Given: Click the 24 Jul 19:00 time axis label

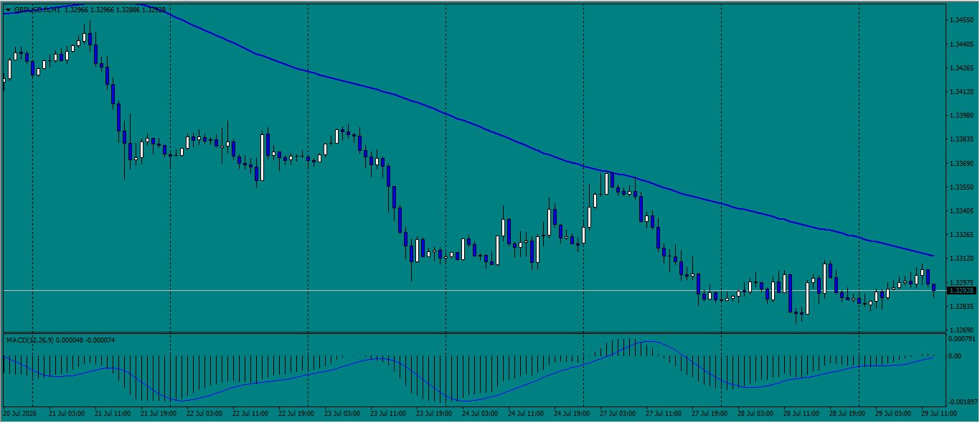Looking at the screenshot, I should tap(570, 414).
